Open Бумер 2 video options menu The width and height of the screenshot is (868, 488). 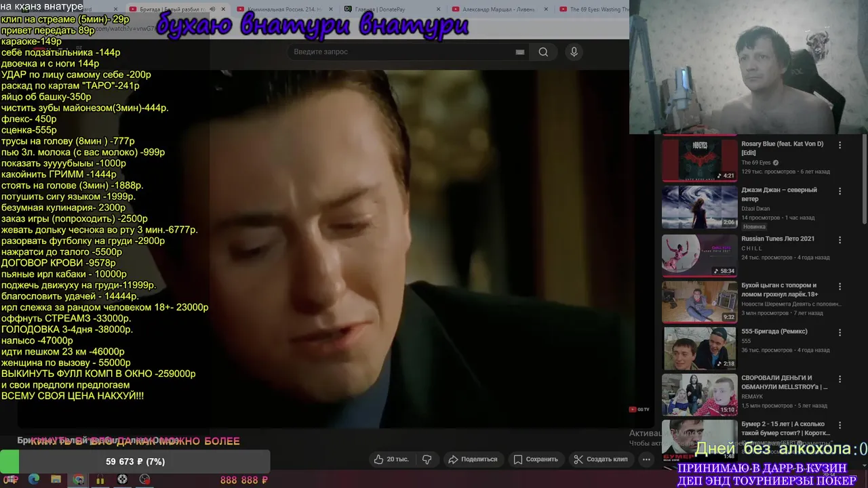(x=840, y=426)
